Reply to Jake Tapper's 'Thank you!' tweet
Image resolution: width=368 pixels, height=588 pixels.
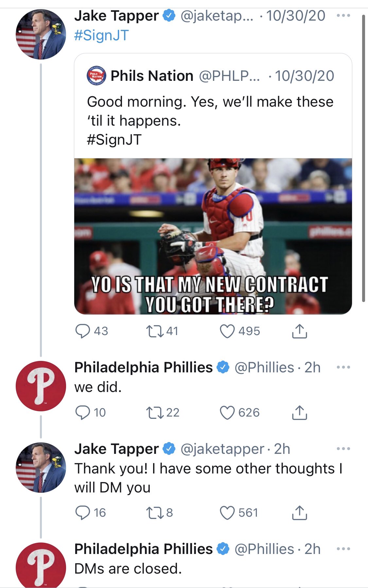click(x=82, y=512)
